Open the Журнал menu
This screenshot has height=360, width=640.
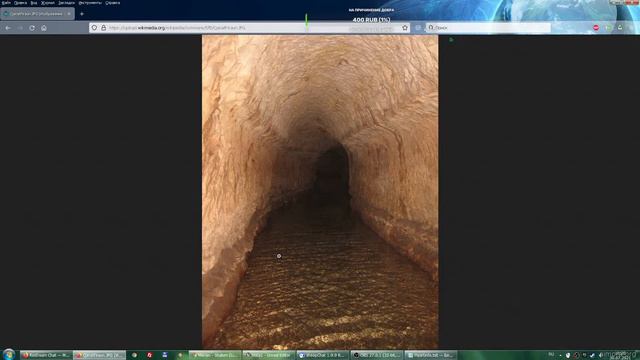48,3
